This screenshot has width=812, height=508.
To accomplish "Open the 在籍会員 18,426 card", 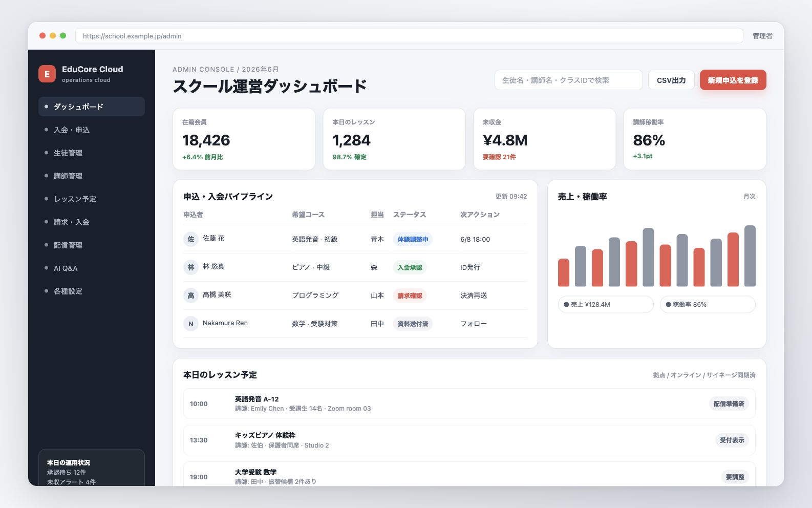I will (244, 139).
